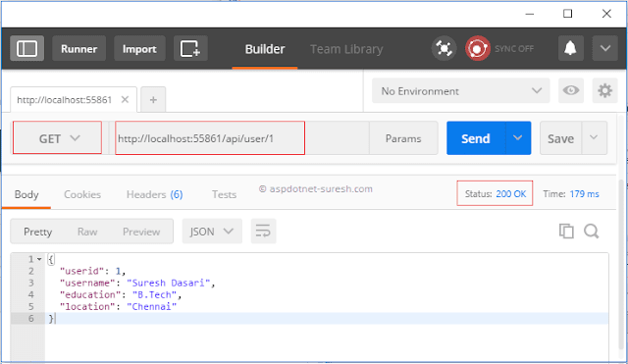Search within the response body
Image resolution: width=628 pixels, height=364 pixels.
[591, 231]
